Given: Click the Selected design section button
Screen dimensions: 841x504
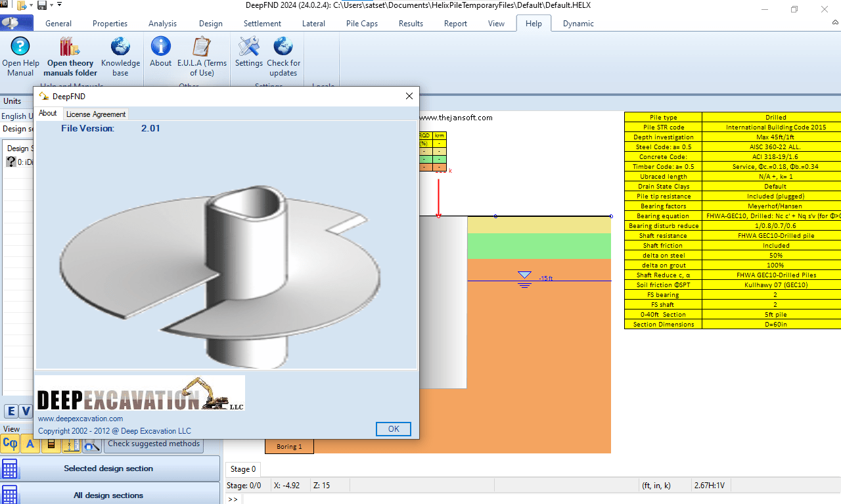Looking at the screenshot, I should coord(110,469).
